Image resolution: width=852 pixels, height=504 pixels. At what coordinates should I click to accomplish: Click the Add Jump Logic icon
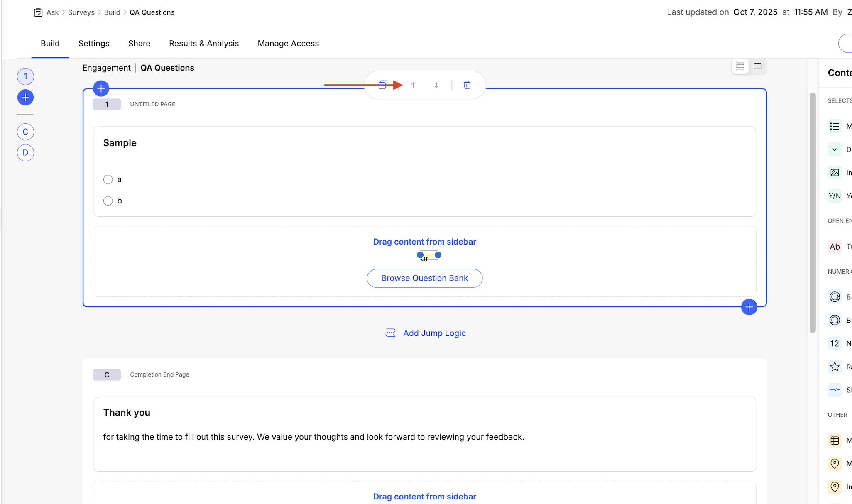pyautogui.click(x=390, y=333)
